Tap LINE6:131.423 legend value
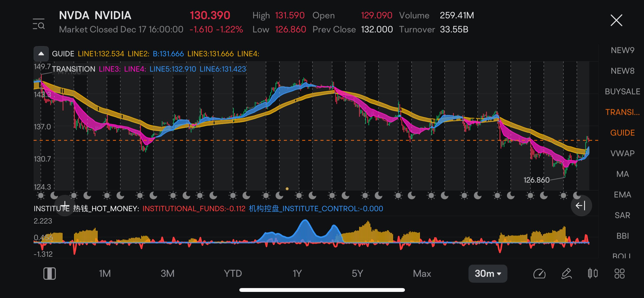The width and height of the screenshot is (644, 298). (x=223, y=69)
